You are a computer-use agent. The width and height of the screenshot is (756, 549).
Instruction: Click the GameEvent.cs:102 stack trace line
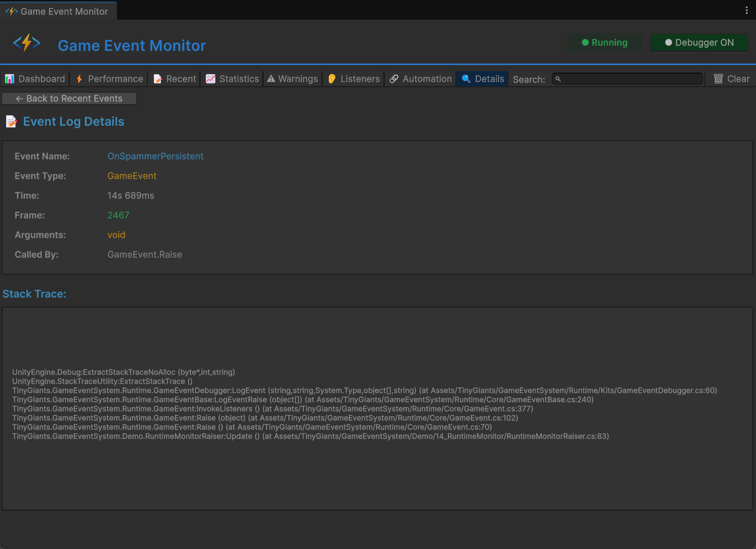click(265, 417)
